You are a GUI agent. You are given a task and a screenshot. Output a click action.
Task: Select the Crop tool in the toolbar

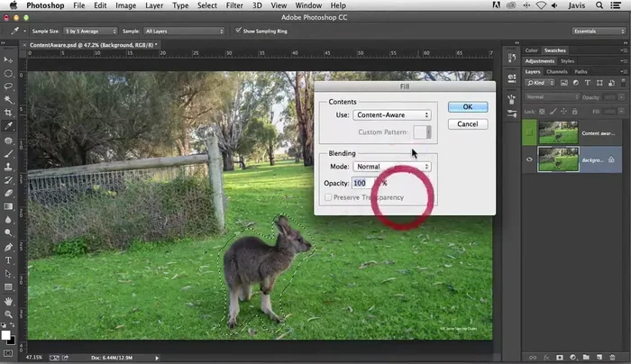(x=8, y=113)
